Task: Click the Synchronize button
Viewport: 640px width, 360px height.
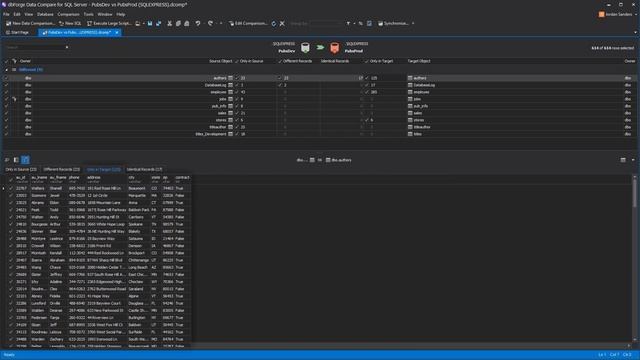Action: point(393,24)
